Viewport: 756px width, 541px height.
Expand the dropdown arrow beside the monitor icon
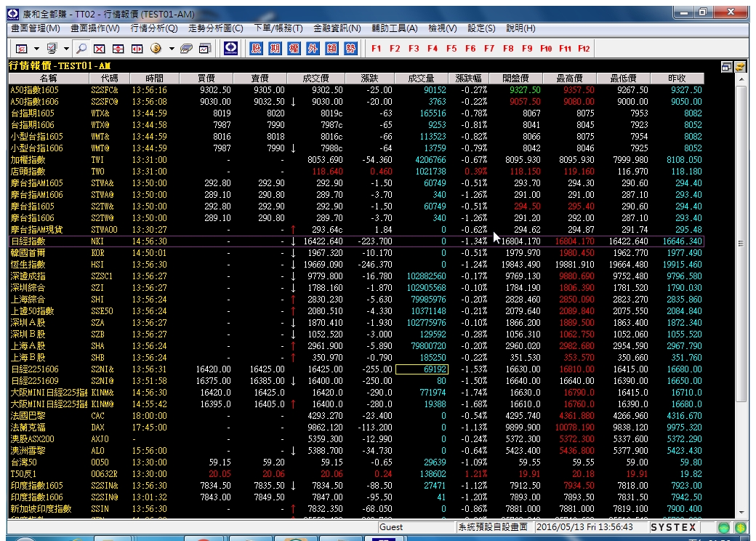[67, 49]
